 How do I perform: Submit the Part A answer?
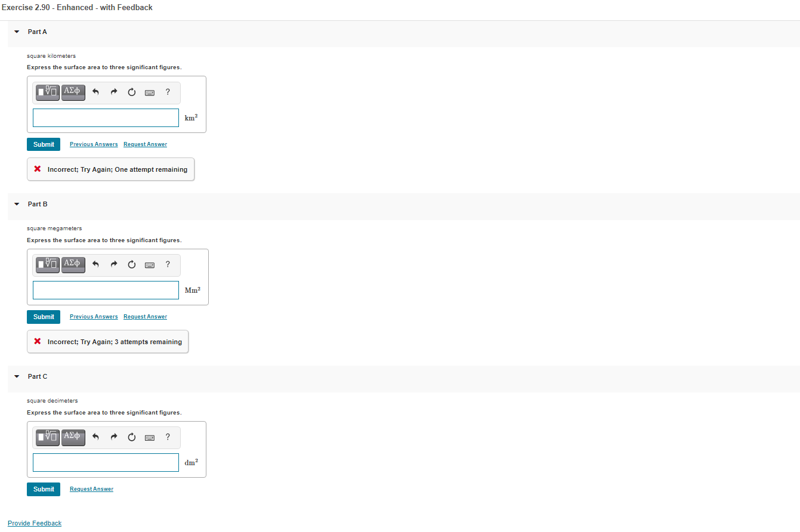(x=44, y=144)
